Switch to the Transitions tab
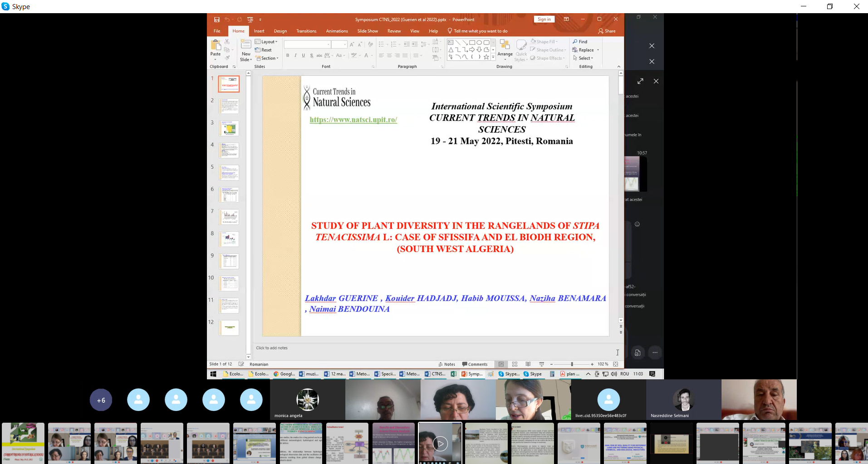The height and width of the screenshot is (464, 868). coord(306,31)
